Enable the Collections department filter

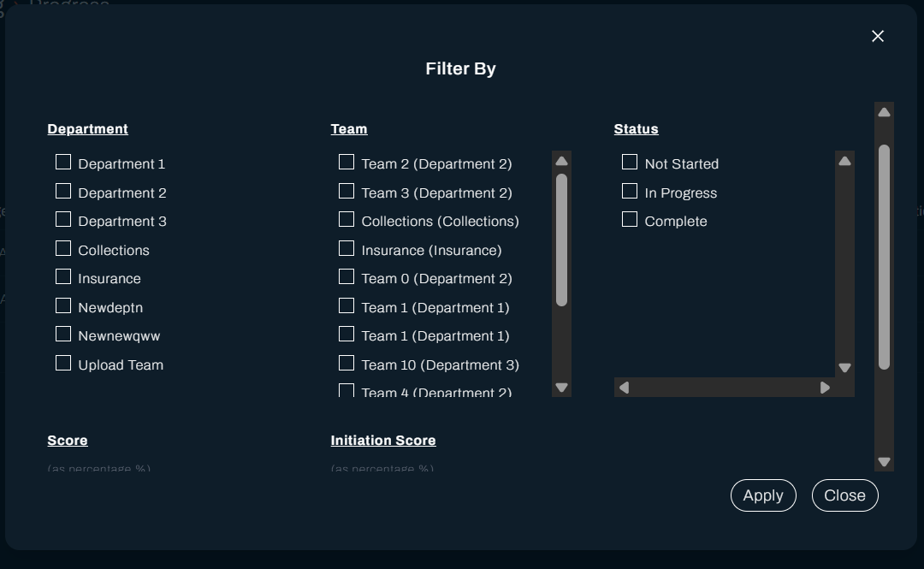(63, 247)
